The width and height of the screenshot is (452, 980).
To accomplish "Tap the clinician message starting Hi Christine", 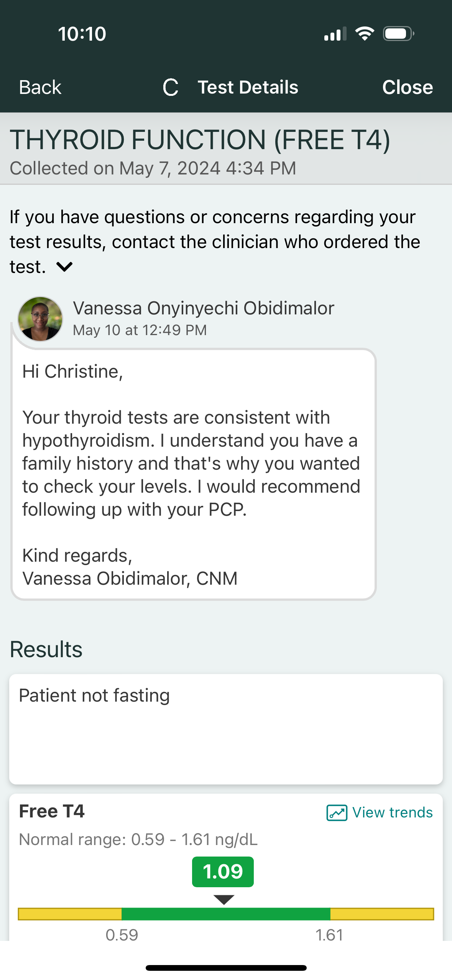I will (x=194, y=474).
